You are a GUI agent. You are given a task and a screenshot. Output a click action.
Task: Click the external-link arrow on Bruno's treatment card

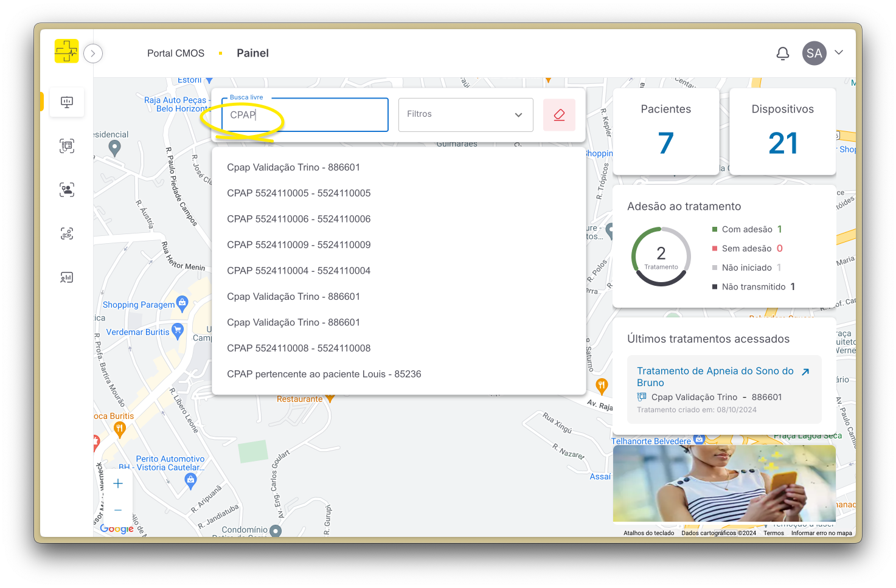[807, 371]
